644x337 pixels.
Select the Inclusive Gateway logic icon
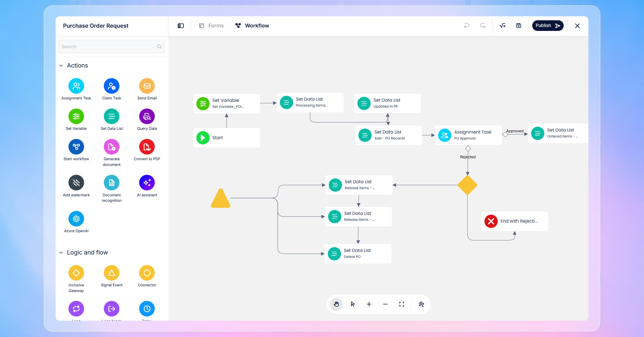point(76,273)
